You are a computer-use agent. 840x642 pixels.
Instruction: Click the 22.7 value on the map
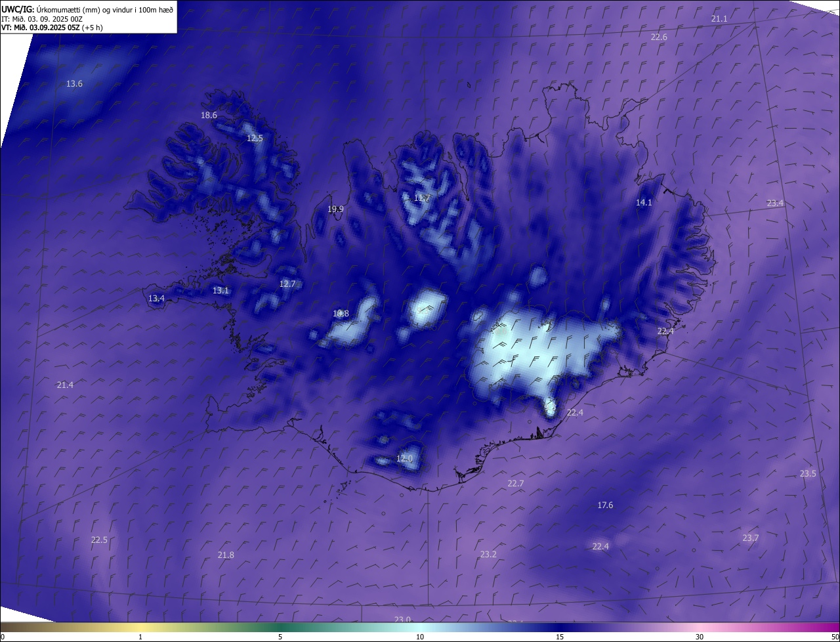[516, 483]
